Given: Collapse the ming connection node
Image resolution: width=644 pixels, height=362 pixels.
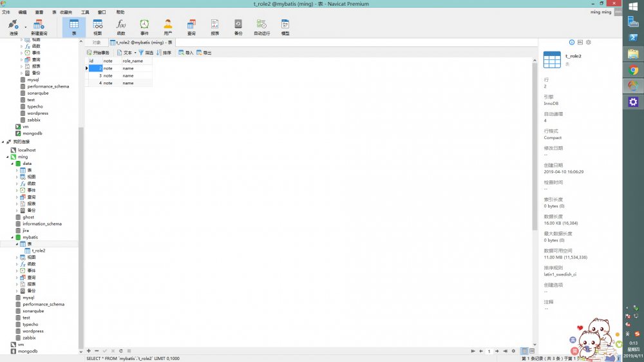Looking at the screenshot, I should point(7,157).
